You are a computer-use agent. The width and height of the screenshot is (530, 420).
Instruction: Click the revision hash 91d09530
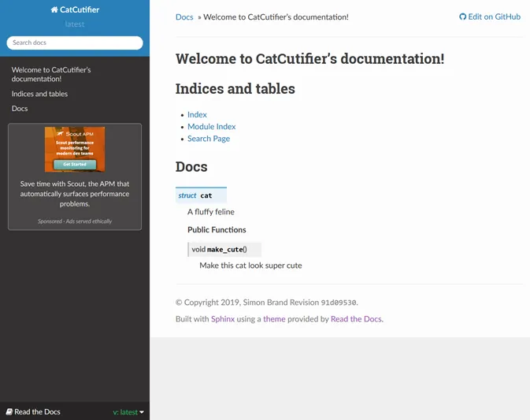(x=339, y=303)
